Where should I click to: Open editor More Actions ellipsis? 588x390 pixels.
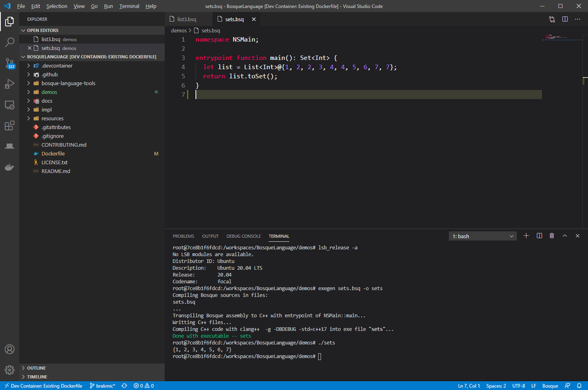[578, 19]
